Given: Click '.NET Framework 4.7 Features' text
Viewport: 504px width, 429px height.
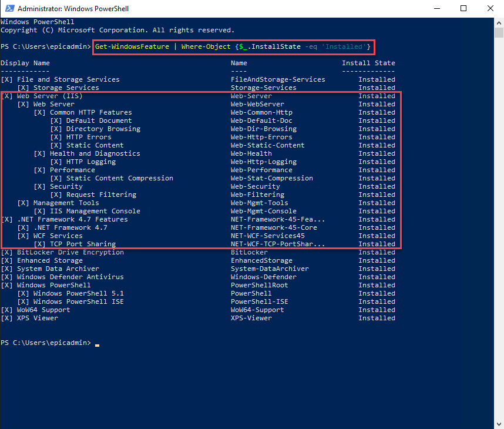Looking at the screenshot, I should pyautogui.click(x=72, y=219).
